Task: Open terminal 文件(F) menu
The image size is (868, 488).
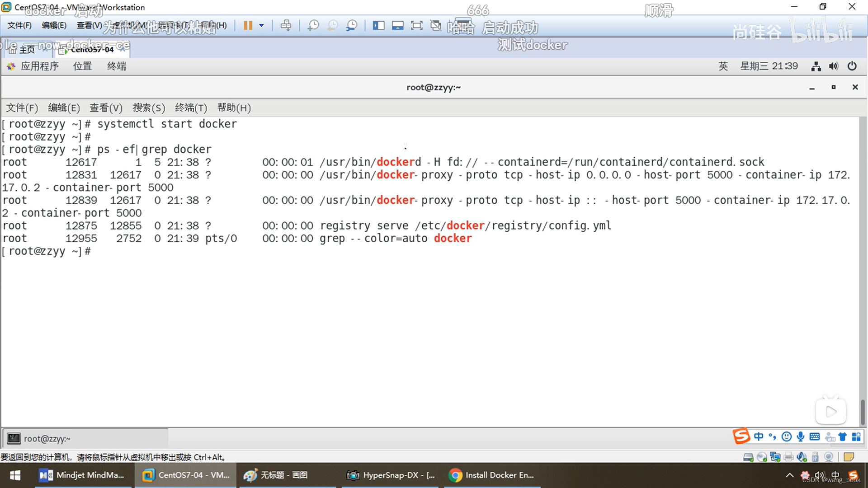Action: click(22, 108)
